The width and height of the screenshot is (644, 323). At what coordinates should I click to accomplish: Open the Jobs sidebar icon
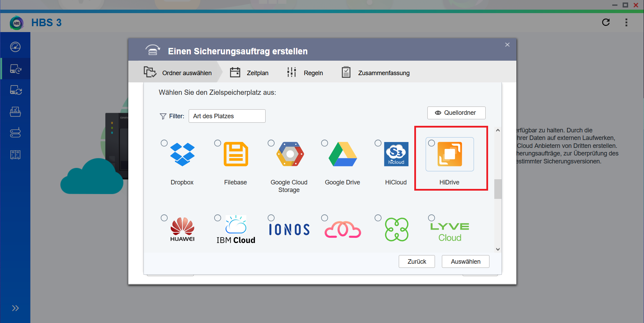coord(15,112)
